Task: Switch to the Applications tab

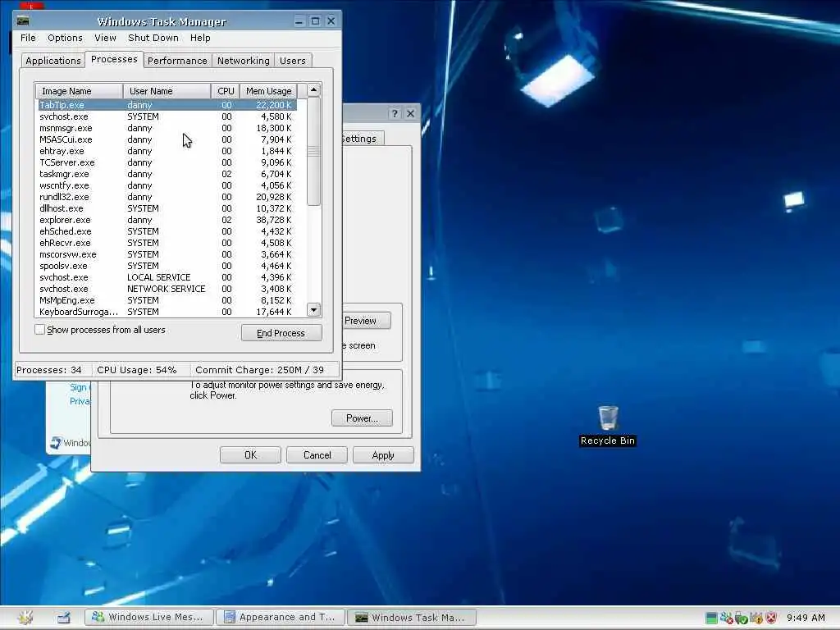Action: coord(53,61)
